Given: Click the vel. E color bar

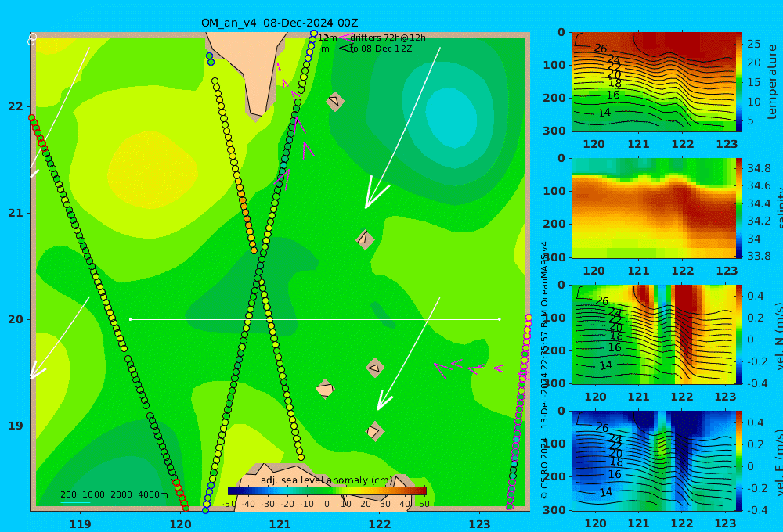Looking at the screenshot, I should point(739,461).
